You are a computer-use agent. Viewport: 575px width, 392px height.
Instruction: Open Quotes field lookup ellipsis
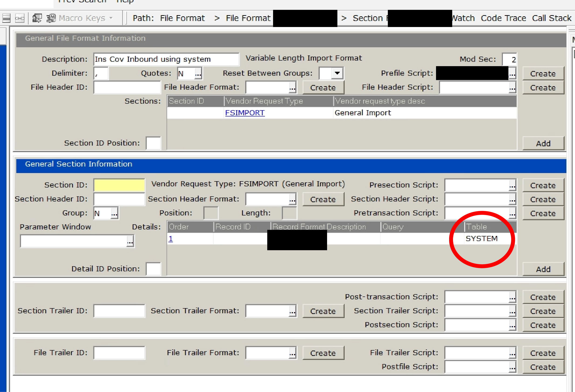[198, 74]
